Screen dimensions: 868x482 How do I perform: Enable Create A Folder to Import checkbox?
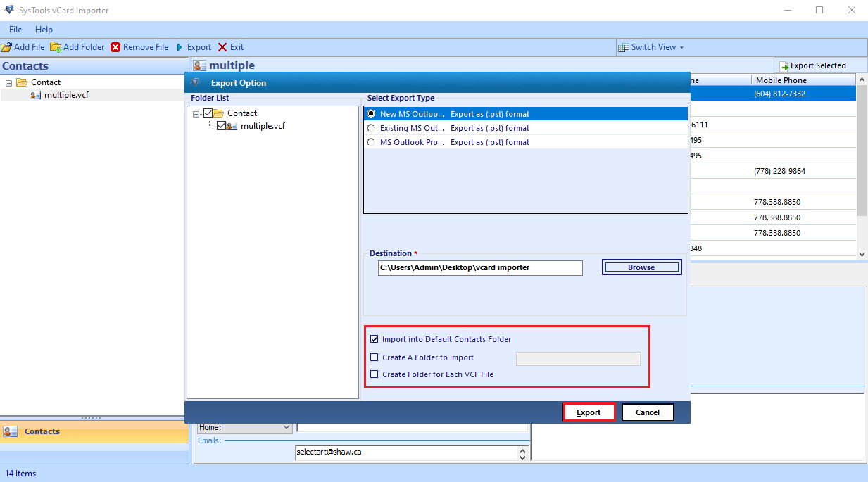375,357
